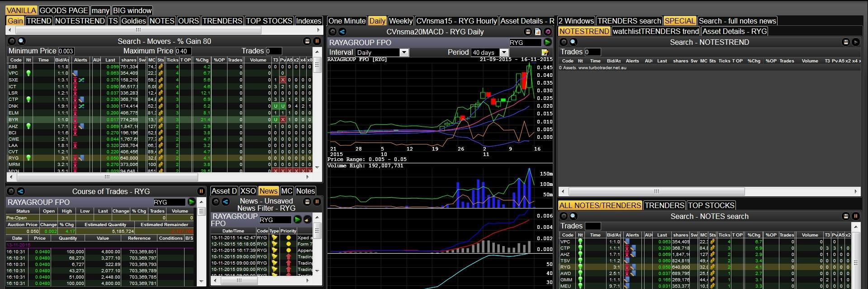Screen dimensions: 868x289
Task: Sort Course of Trades by Price header
Action: [40, 238]
